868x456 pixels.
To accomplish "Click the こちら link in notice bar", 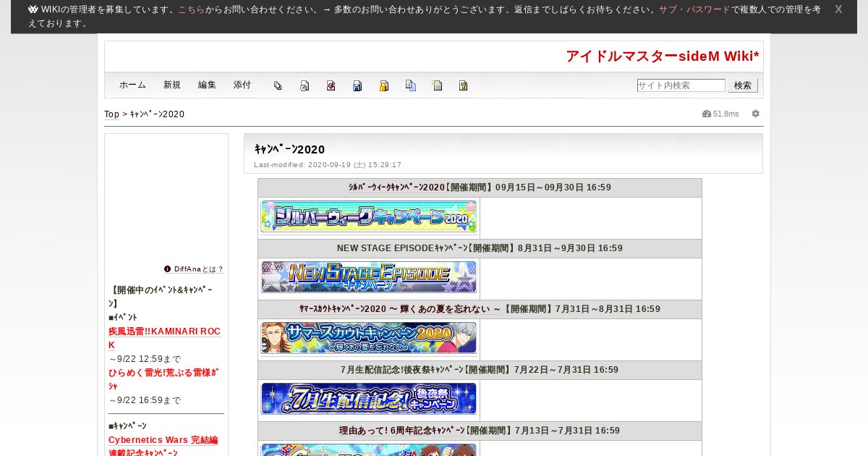I will coord(192,9).
